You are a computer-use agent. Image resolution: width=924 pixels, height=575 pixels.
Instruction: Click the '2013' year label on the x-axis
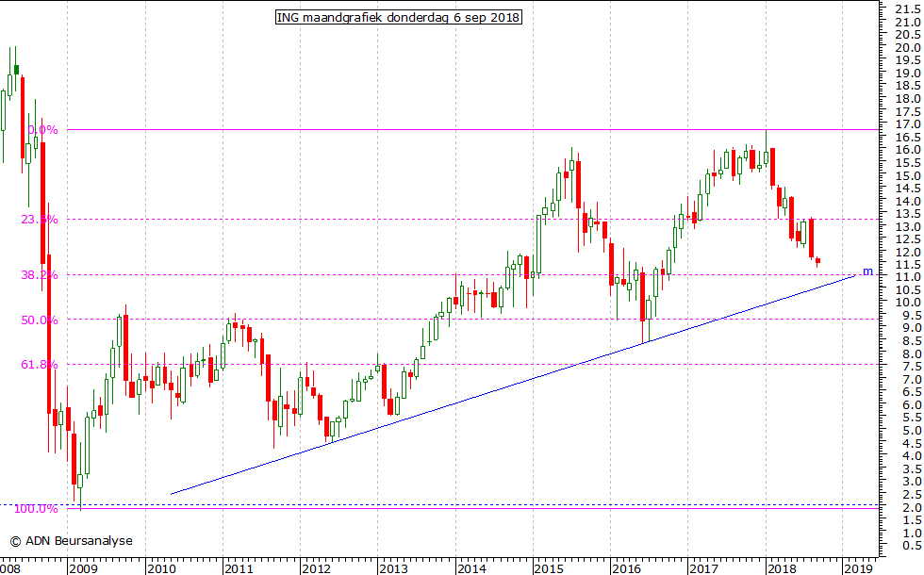click(x=394, y=568)
